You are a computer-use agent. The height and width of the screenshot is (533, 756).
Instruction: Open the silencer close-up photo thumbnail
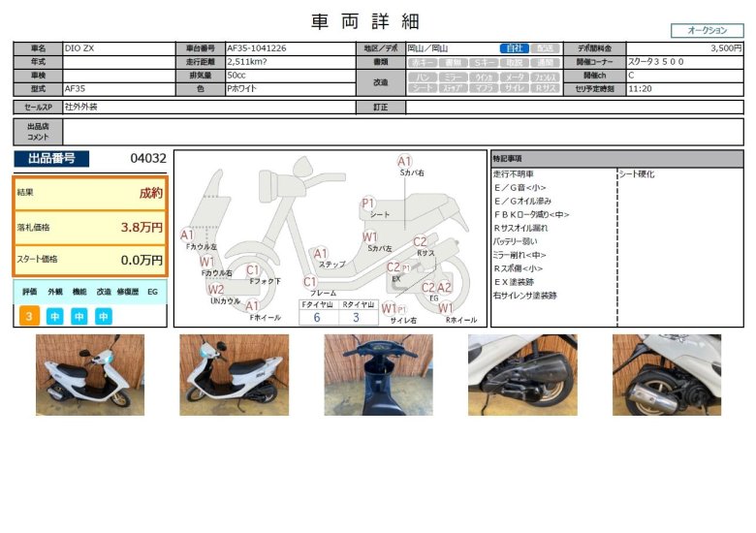[x=666, y=375]
